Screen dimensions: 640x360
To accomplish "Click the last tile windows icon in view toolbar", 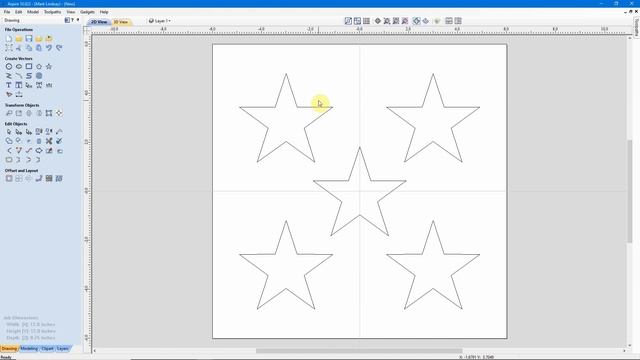I will [458, 21].
